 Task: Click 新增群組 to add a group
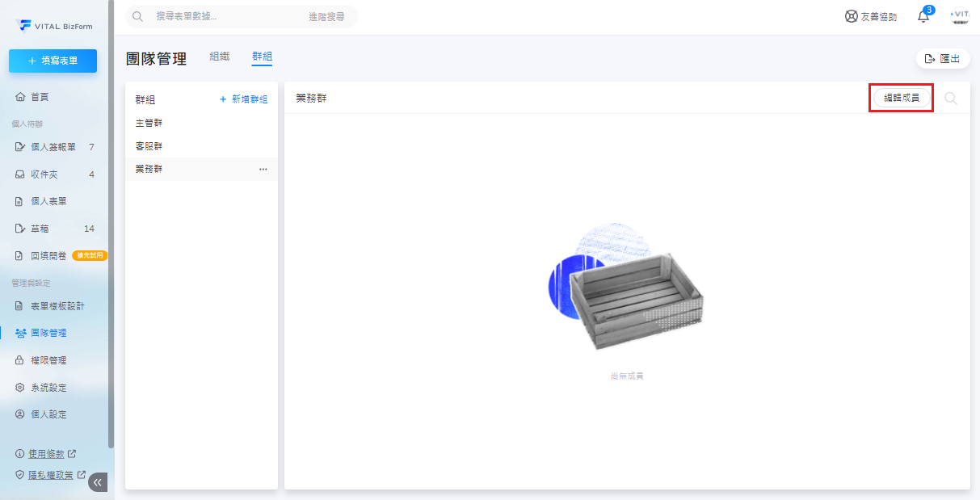[243, 99]
